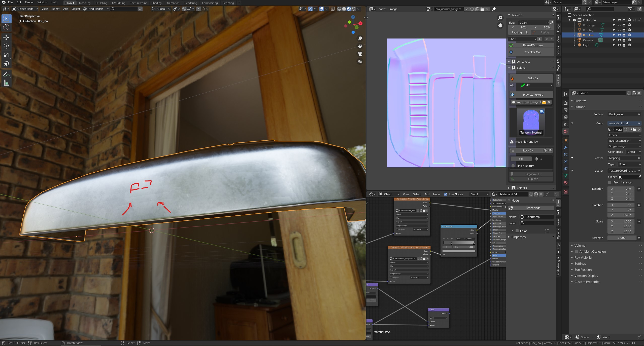The height and width of the screenshot is (346, 644).
Task: Click Reload Textures refresh icon
Action: click(x=511, y=45)
